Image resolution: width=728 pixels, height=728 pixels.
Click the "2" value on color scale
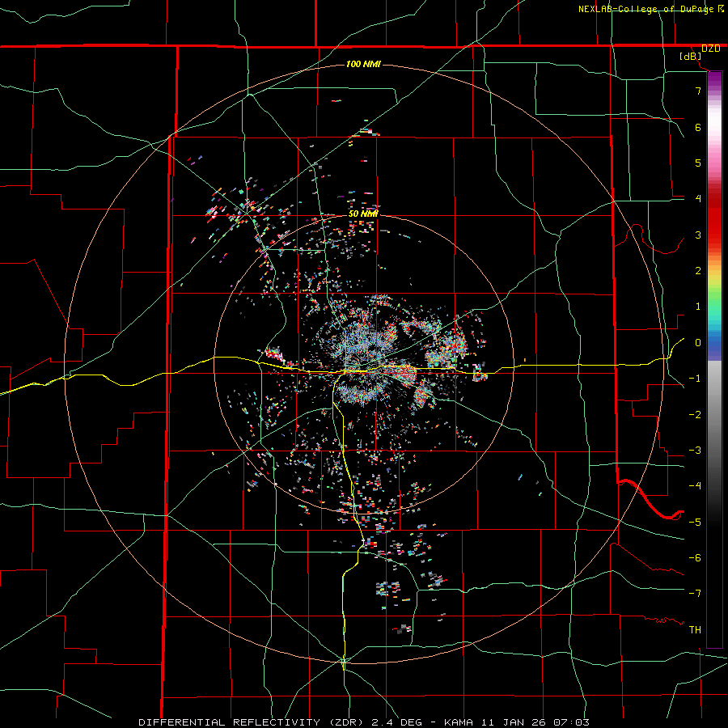(x=698, y=271)
